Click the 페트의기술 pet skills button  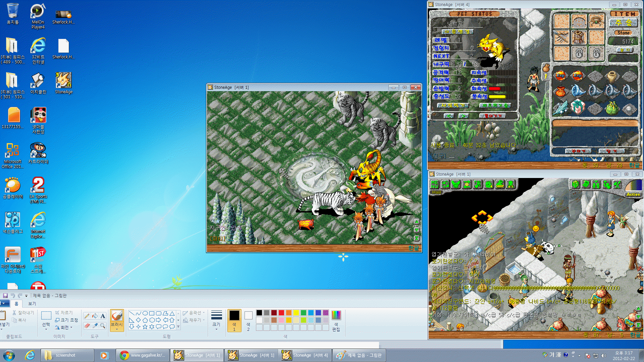point(495,106)
